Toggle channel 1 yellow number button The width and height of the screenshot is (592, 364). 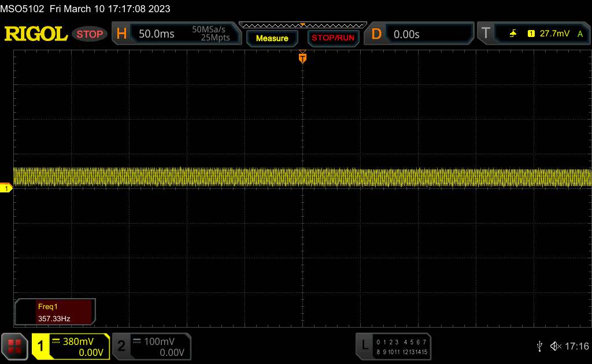click(x=40, y=346)
